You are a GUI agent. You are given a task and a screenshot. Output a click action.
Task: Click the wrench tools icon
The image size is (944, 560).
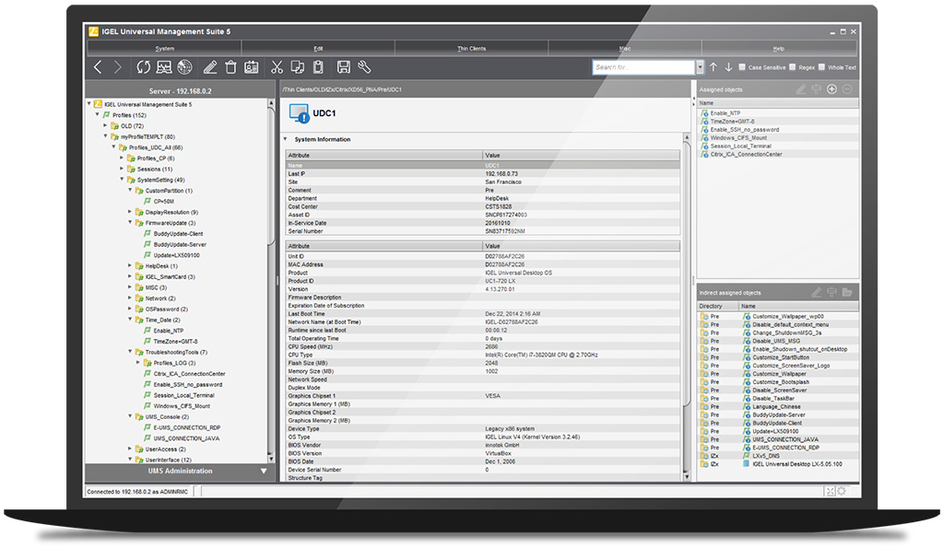tap(364, 67)
